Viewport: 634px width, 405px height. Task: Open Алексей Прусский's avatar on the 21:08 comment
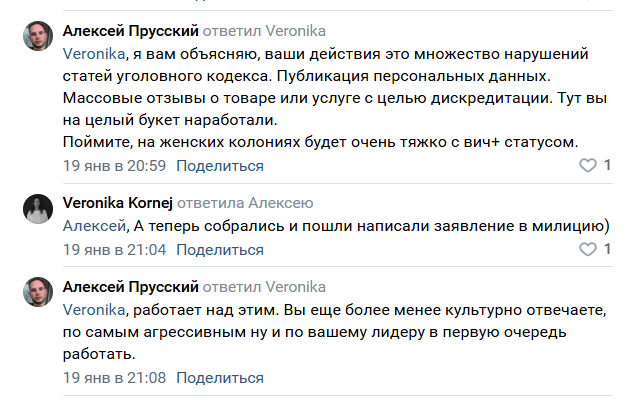(x=38, y=293)
